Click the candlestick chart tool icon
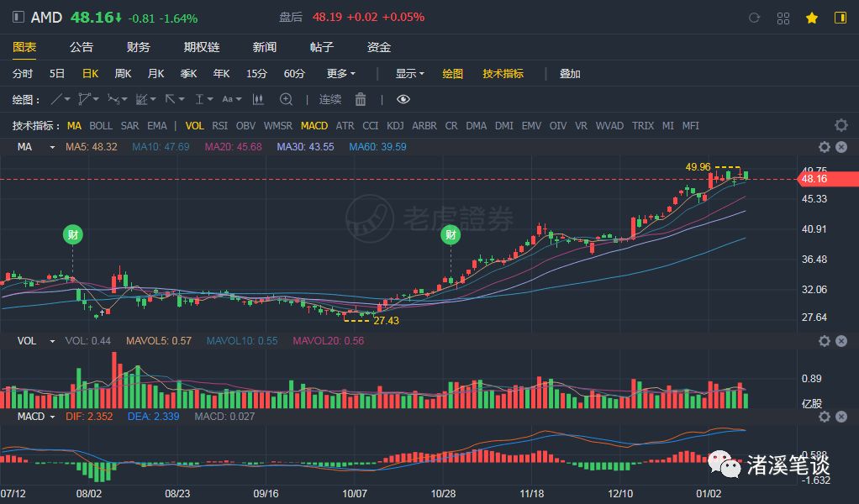The width and height of the screenshot is (859, 504). [258, 99]
